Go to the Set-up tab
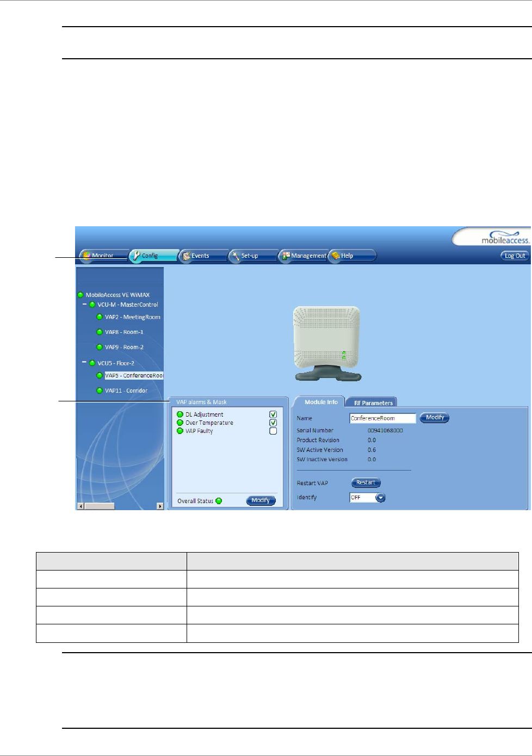This screenshot has width=532, height=756. point(253,256)
